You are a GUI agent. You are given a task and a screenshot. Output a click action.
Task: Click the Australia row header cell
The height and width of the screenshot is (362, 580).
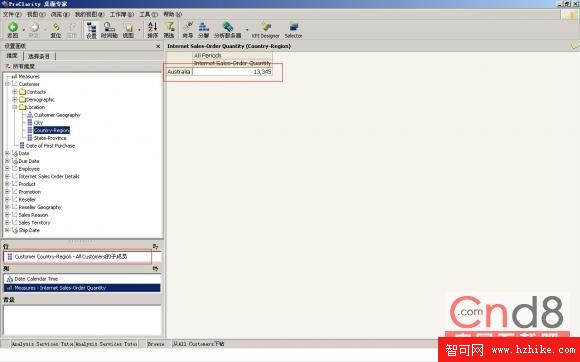[x=179, y=72]
